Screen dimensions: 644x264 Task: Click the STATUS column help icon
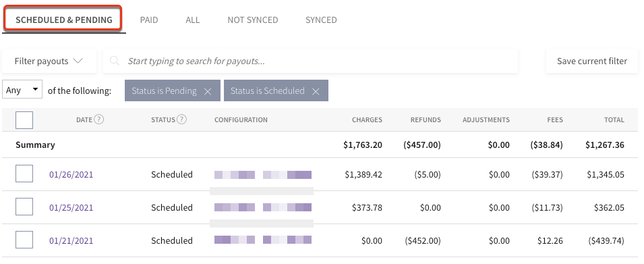pos(181,120)
